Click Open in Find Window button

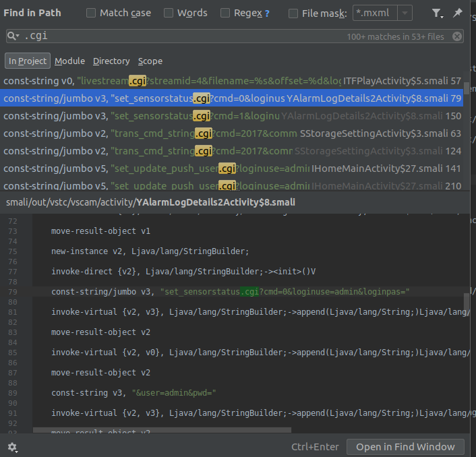pos(405,447)
